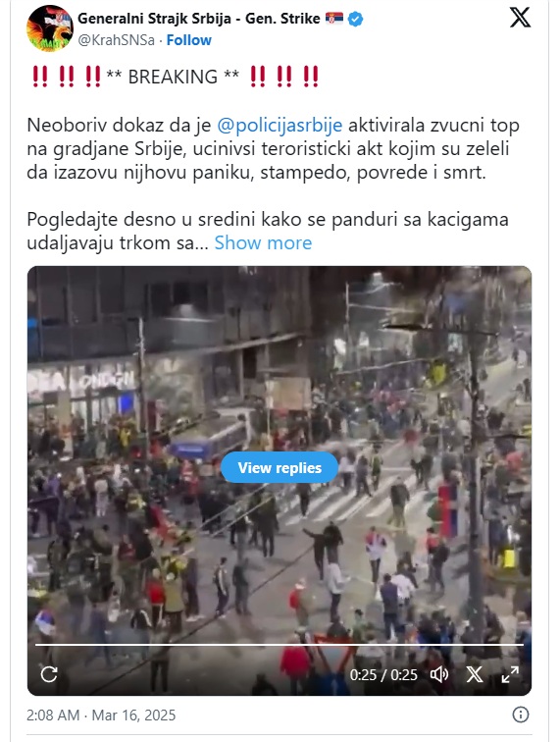
Task: Click the Follow link
Action: (188, 40)
